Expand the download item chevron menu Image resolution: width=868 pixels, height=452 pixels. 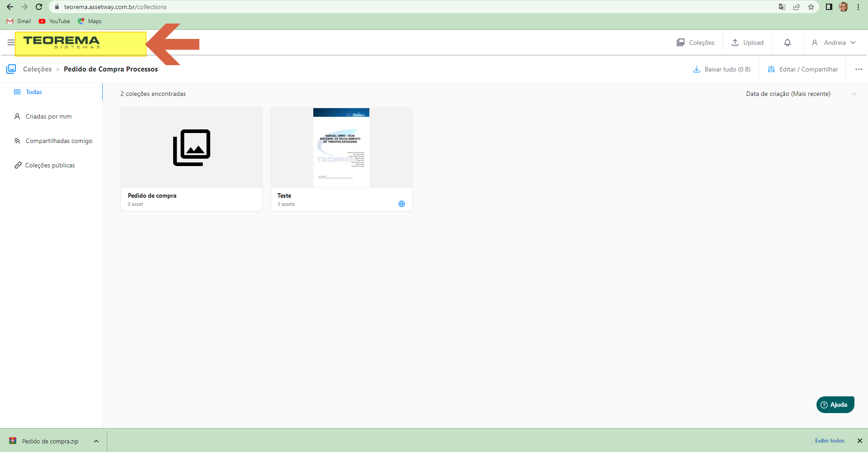(96, 441)
